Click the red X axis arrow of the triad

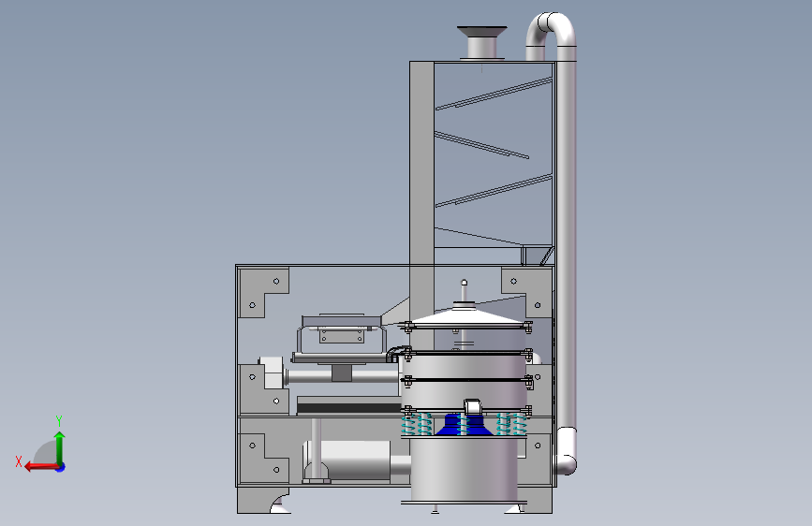coord(41,467)
